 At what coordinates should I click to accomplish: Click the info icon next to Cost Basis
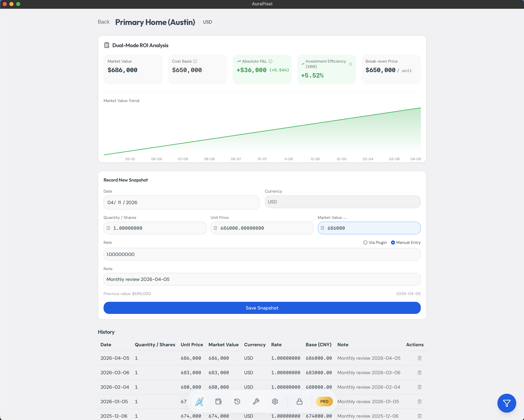click(195, 61)
